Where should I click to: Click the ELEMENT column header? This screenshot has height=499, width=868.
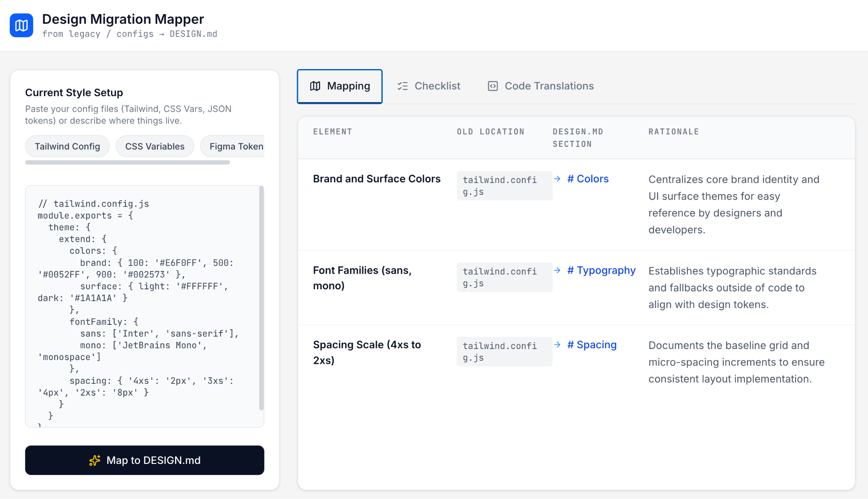[x=333, y=132]
